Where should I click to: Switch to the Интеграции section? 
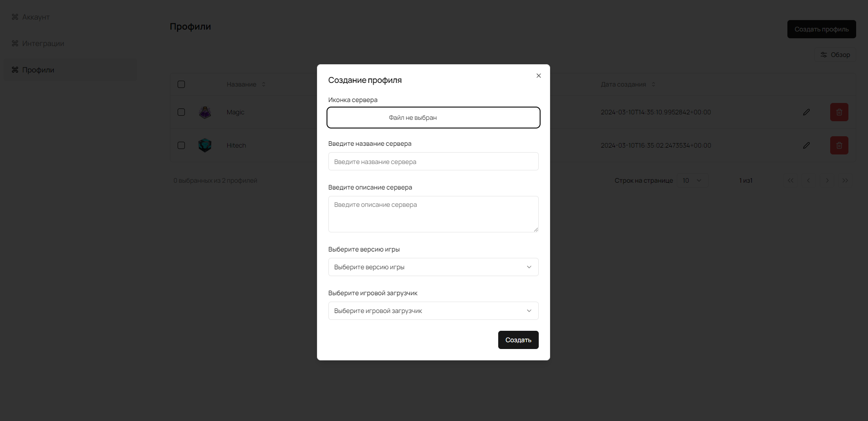43,43
